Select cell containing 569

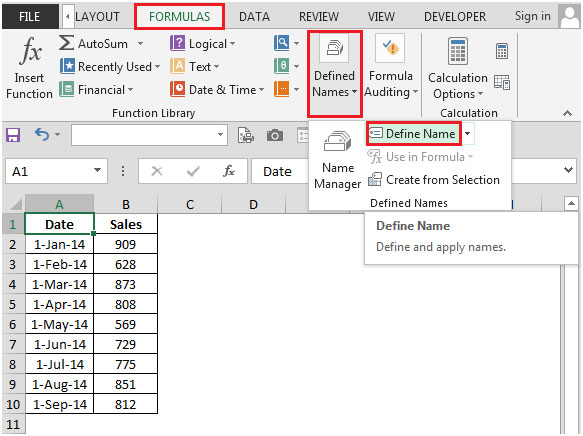[126, 324]
